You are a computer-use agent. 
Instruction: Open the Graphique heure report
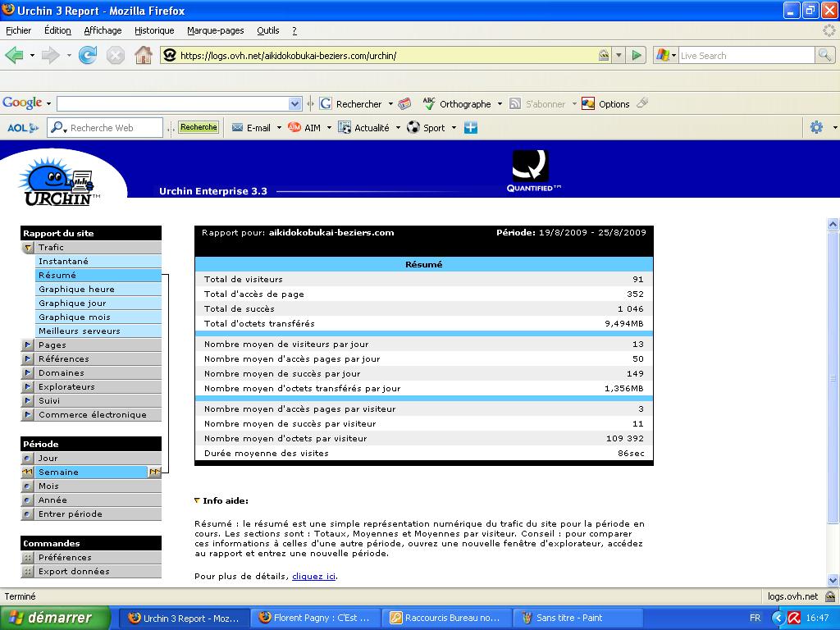(x=98, y=290)
